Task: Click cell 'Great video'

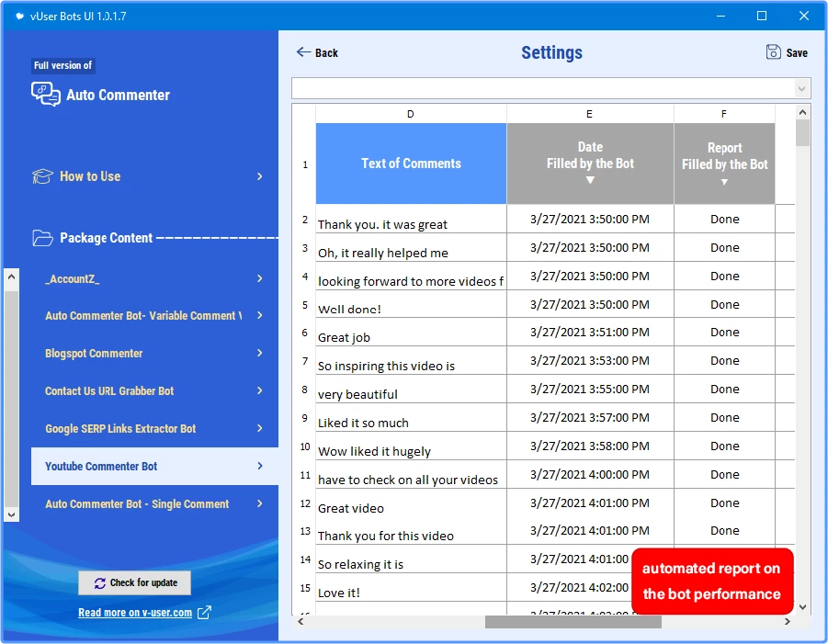Action: pos(411,503)
